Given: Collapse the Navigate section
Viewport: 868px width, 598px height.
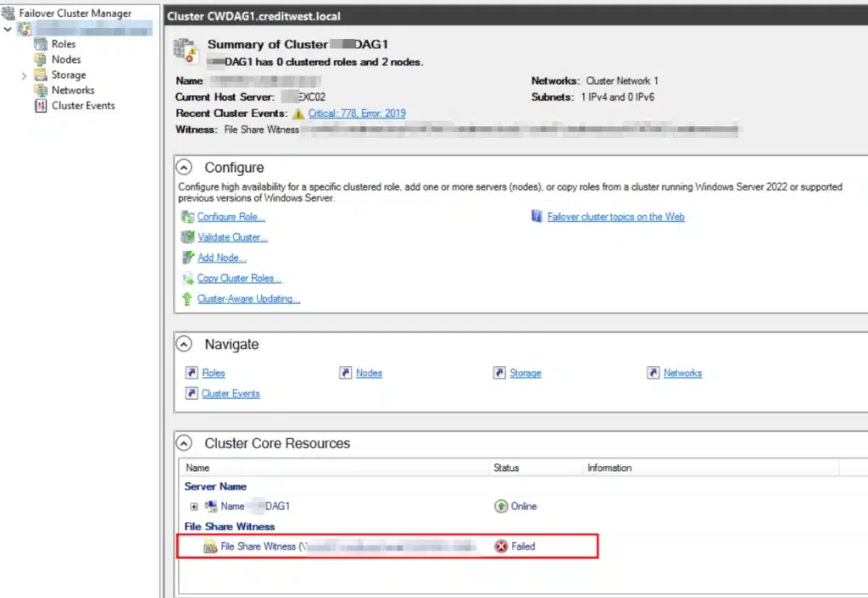Looking at the screenshot, I should click(186, 345).
